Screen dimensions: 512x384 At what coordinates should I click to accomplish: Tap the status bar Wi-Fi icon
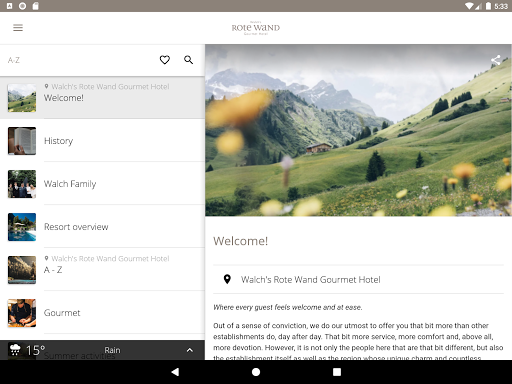[469, 6]
